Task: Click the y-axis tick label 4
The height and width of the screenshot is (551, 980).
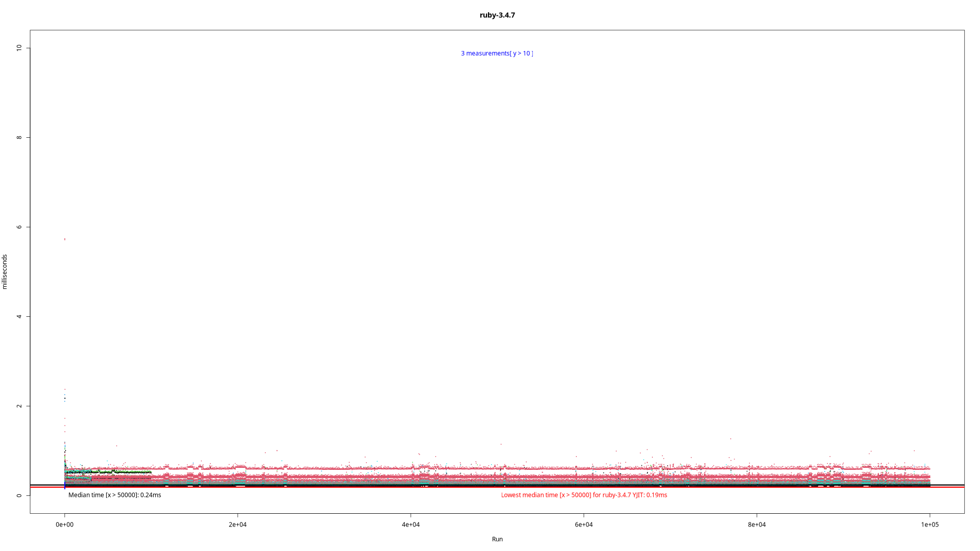Action: 19,316
